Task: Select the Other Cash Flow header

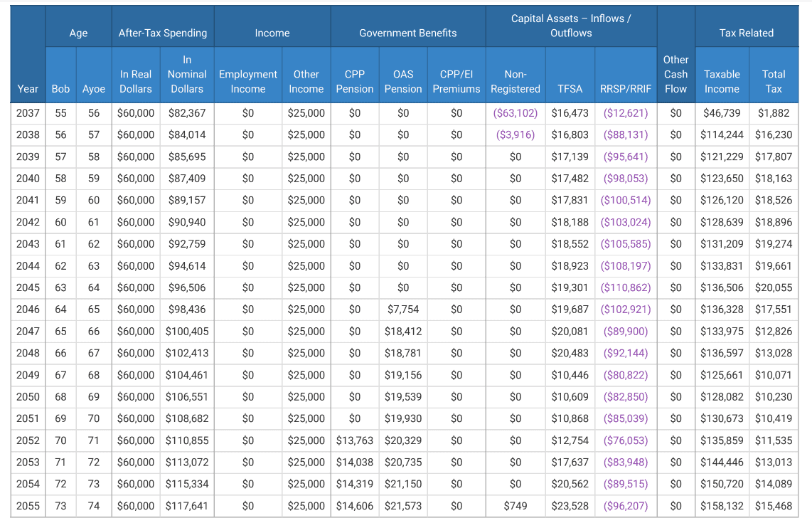Action: point(675,74)
